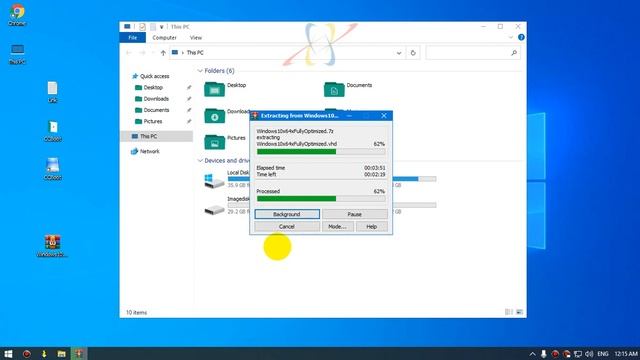This screenshot has width=640, height=360.
Task: Switch to large icons view in status bar
Action: pos(519,312)
